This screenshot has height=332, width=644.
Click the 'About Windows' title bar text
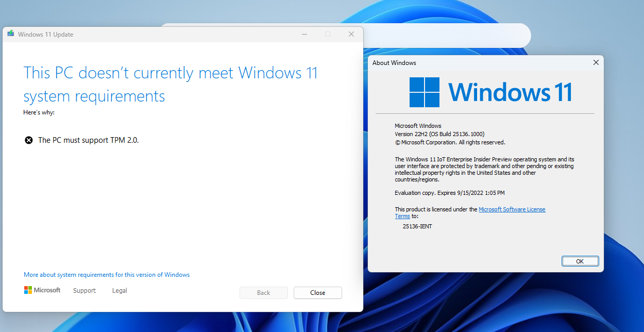[x=395, y=63]
